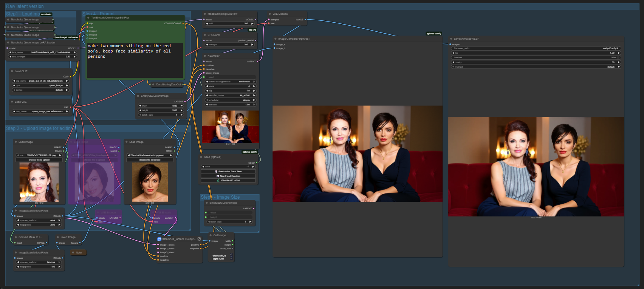Expand the Invert Image node via its dot
Viewport: 644px width, 289px height.
[x=57, y=237]
